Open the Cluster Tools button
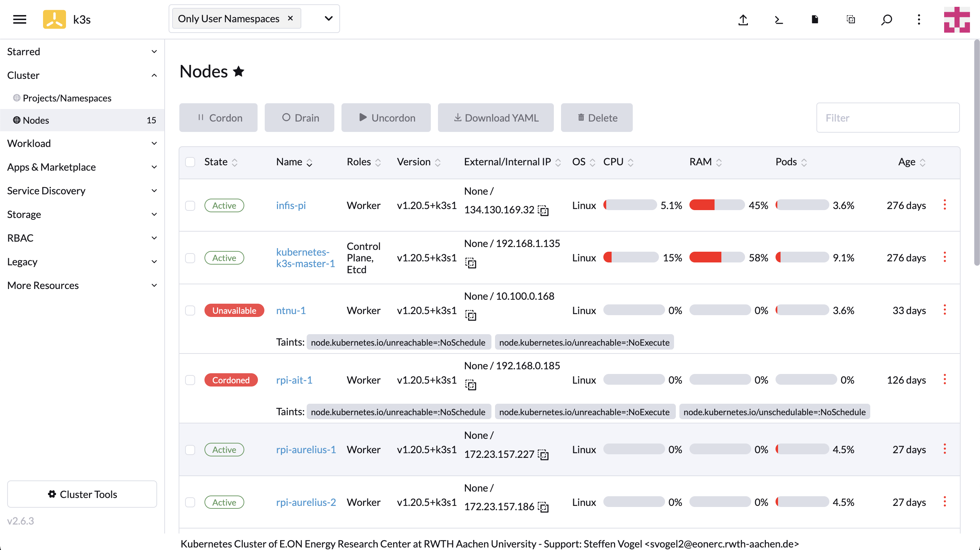This screenshot has height=550, width=980. click(82, 494)
